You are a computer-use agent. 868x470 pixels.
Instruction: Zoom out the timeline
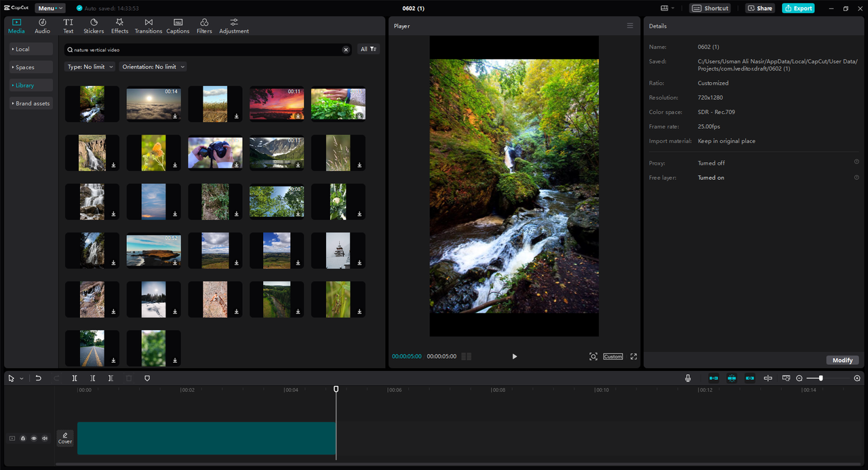tap(800, 378)
